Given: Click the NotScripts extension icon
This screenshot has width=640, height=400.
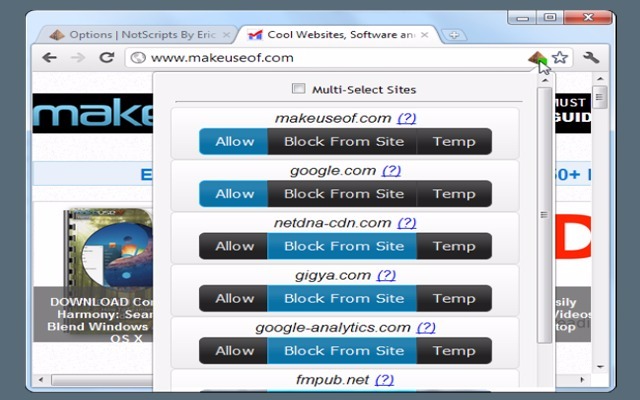Looking at the screenshot, I should click(537, 57).
